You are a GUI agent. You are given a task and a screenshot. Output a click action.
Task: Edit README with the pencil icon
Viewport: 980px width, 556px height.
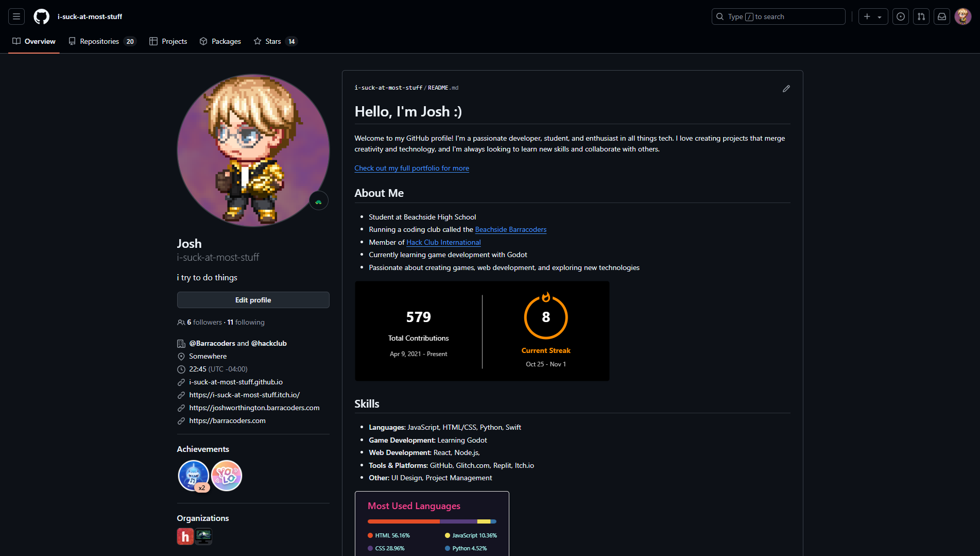click(x=786, y=89)
